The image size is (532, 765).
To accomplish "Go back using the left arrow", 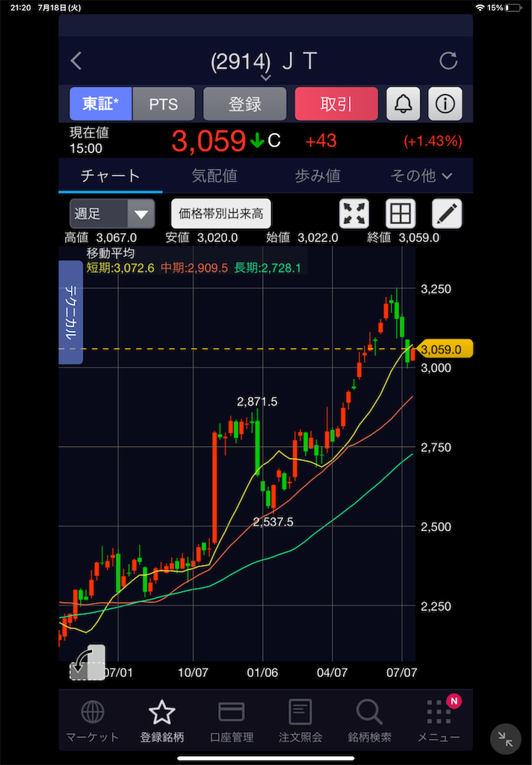I will point(76,61).
